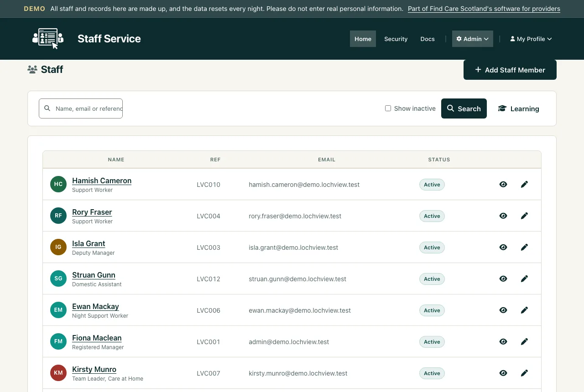Click the IG avatar for Isla Grant
Viewport: 584px width, 392px height.
click(x=58, y=247)
